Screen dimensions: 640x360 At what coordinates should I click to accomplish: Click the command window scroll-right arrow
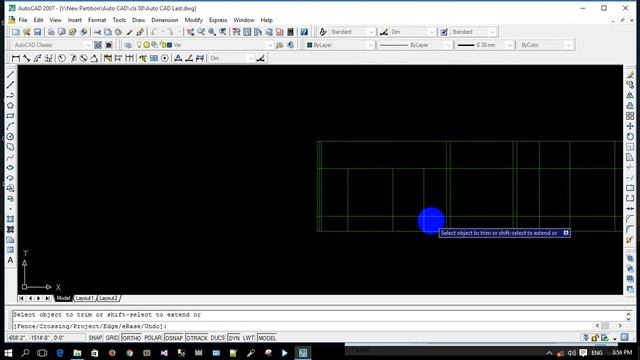tap(620, 326)
